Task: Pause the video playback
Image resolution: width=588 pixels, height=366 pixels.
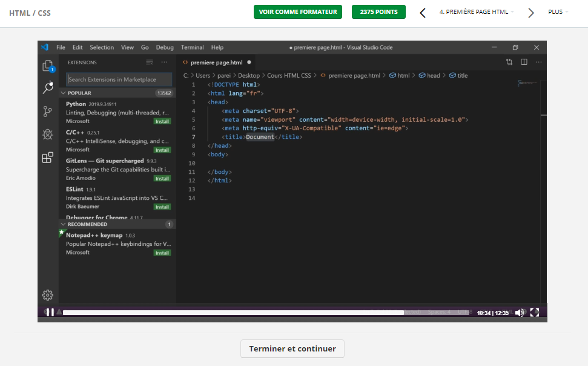Action: (x=50, y=312)
